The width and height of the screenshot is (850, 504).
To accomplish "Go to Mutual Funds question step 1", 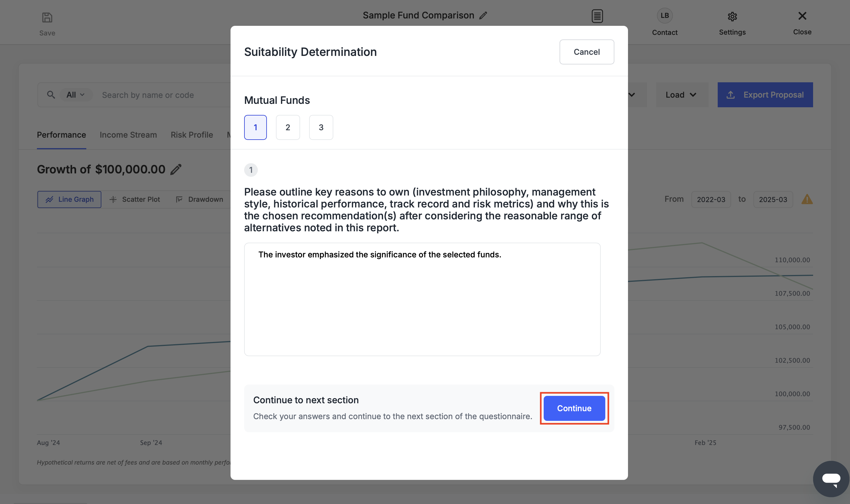I will 256,127.
